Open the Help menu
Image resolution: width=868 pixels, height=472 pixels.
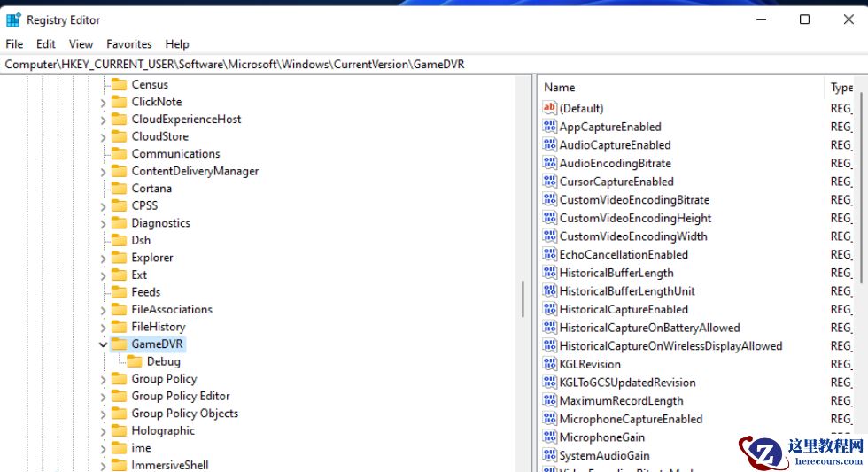[176, 43]
